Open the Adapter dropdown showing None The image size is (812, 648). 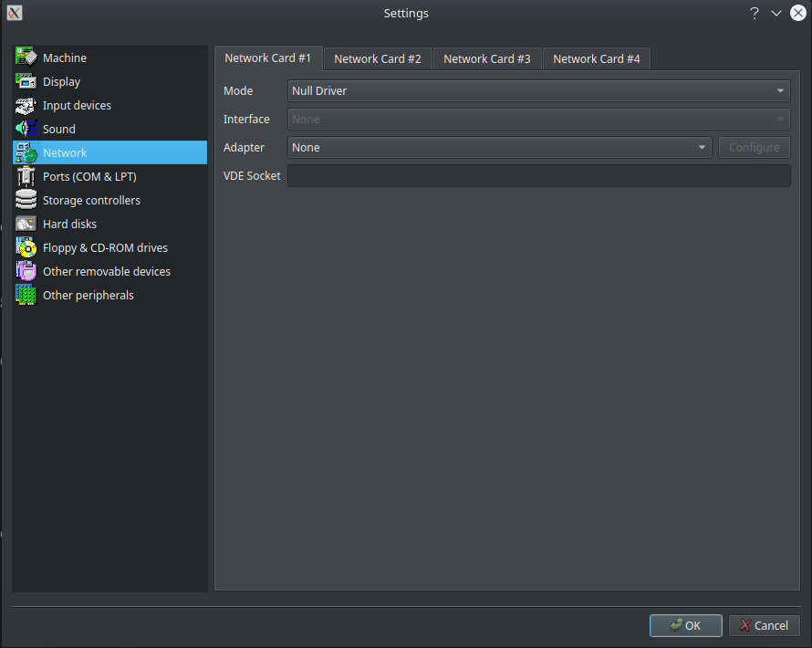pos(500,148)
